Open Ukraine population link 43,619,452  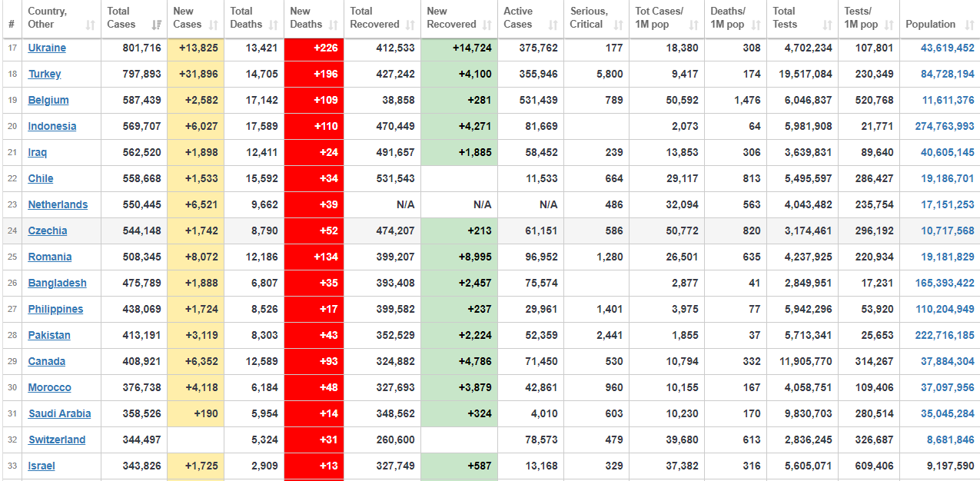(x=948, y=48)
